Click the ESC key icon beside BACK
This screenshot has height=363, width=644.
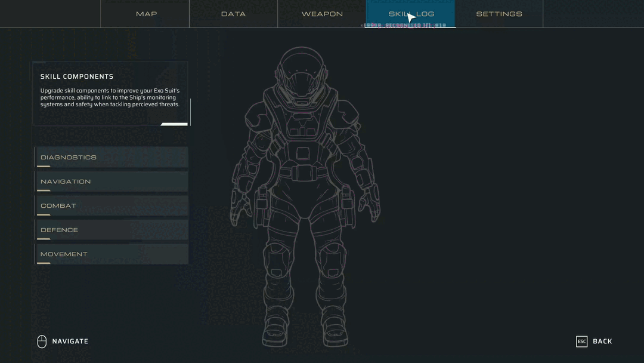(x=581, y=341)
